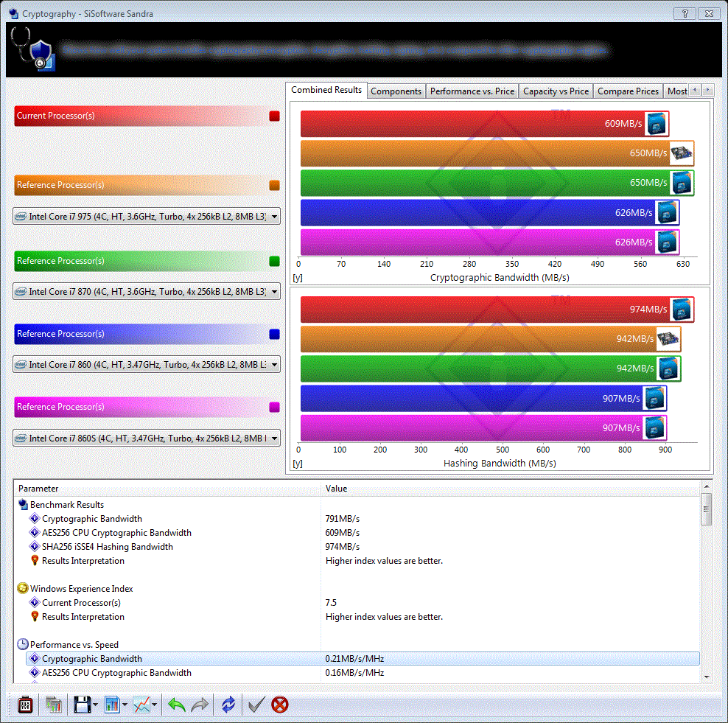This screenshot has height=723, width=728.
Task: Open the Performance vs. Price tab
Action: click(472, 91)
